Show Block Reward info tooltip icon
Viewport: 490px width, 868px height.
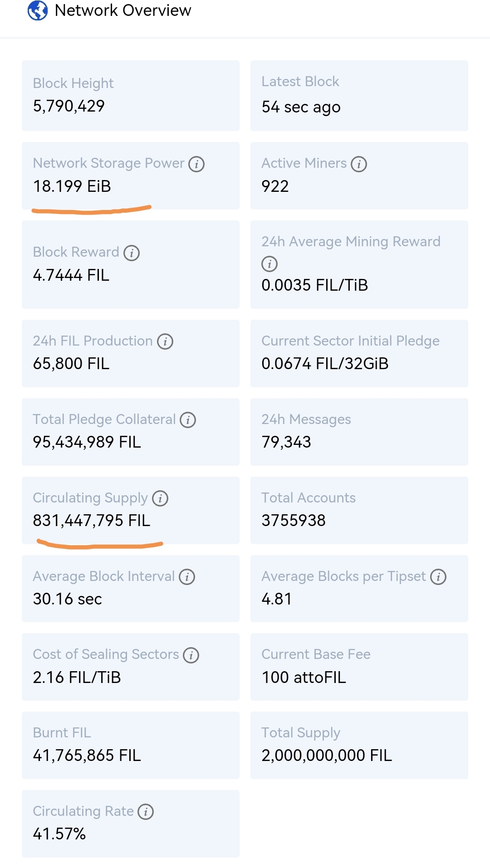[x=132, y=253]
